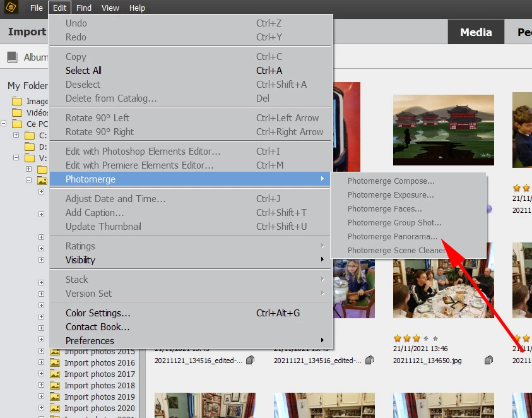Choose Edit with Photoshop Elements Editor
532x418 pixels.
point(191,151)
